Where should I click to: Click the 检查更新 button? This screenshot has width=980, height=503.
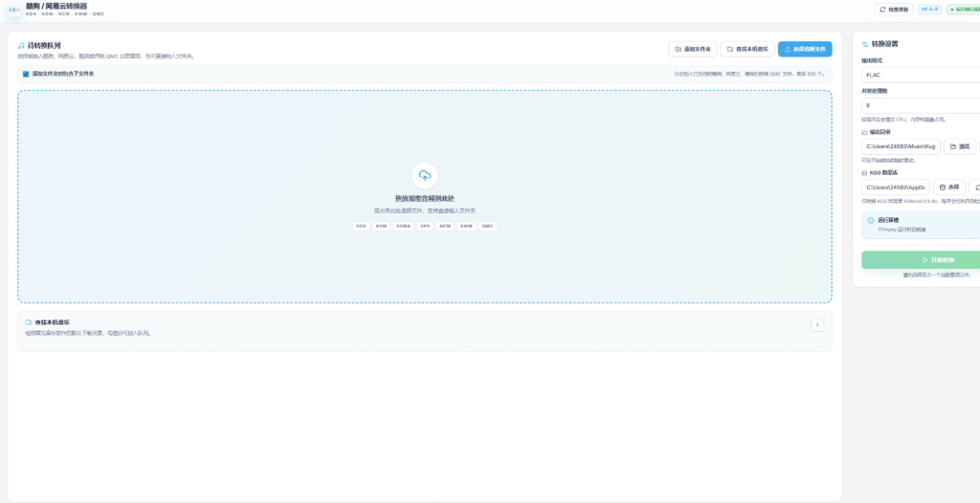(x=895, y=10)
